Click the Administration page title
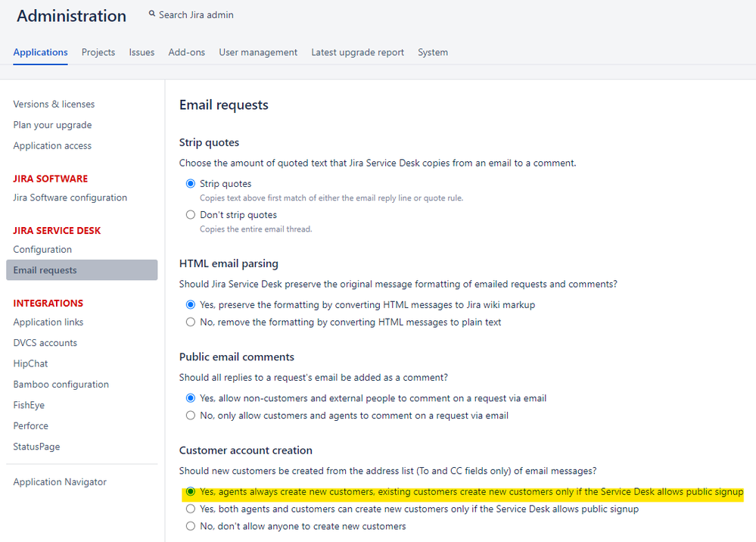Screen dimensions: 756x542 tap(71, 16)
